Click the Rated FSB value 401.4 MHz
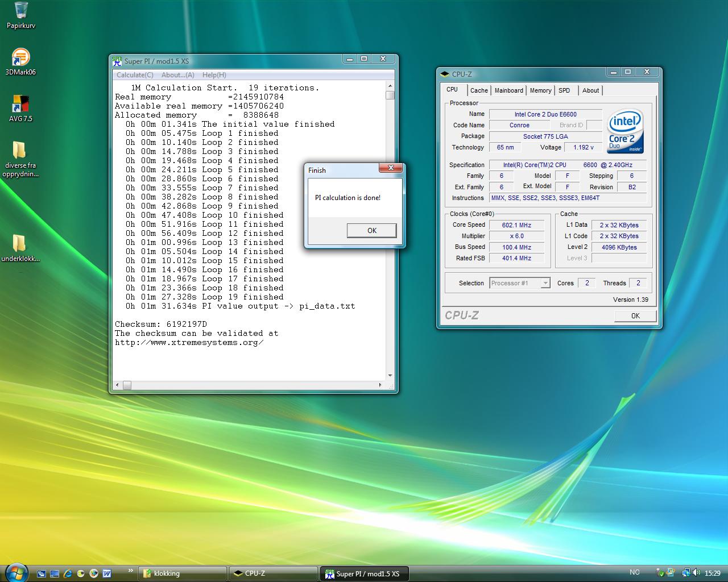Viewport: 728px width, 582px height. tap(516, 258)
